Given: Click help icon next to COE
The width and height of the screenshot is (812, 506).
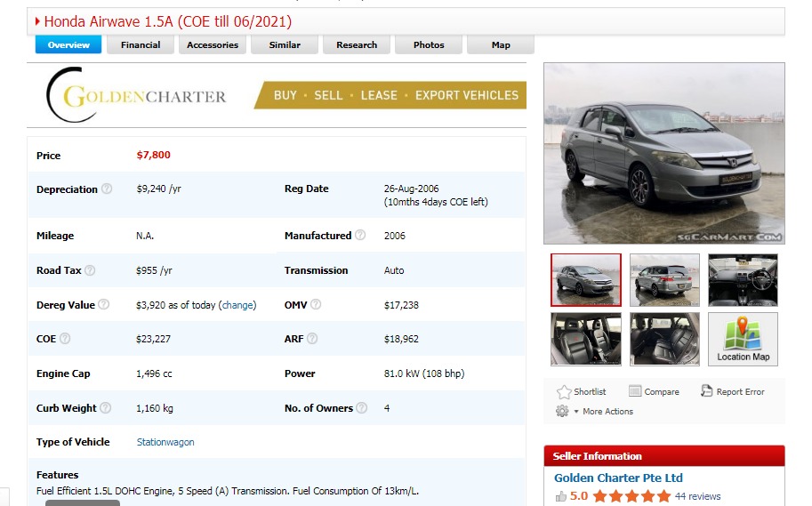Looking at the screenshot, I should [x=65, y=339].
